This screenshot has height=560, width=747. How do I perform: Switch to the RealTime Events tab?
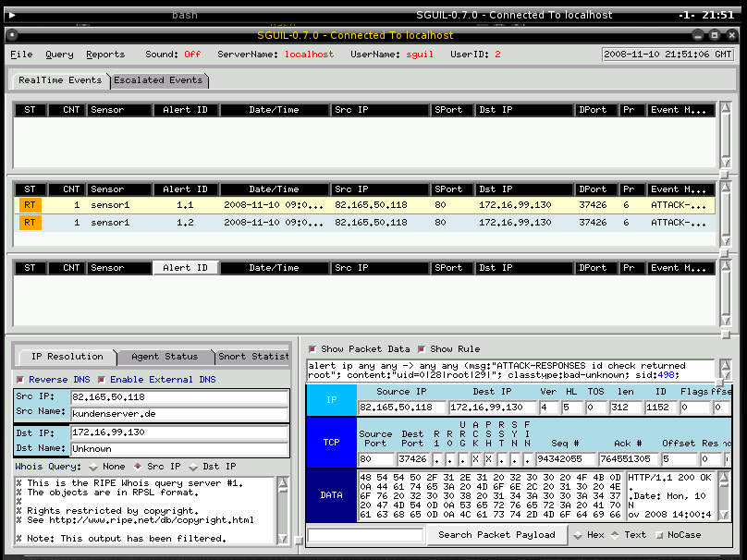pos(60,80)
